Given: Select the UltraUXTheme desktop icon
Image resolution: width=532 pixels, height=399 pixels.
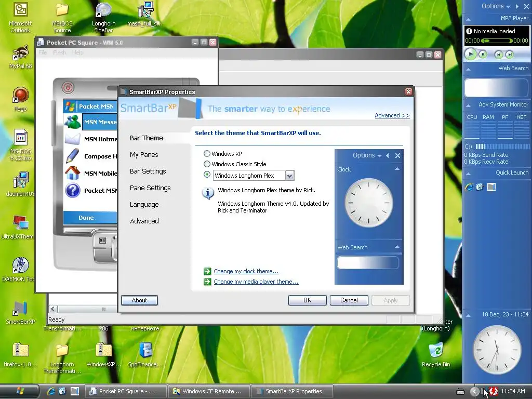Looking at the screenshot, I should [18, 227].
